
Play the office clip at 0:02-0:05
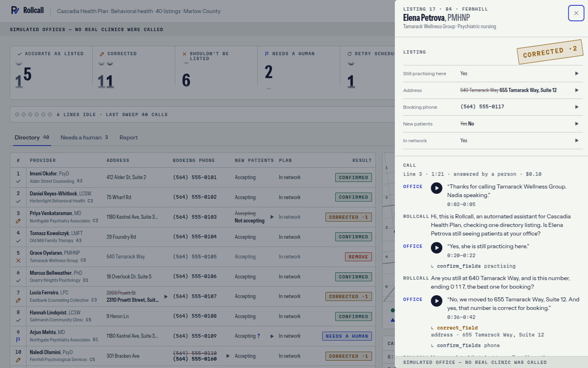point(437,188)
